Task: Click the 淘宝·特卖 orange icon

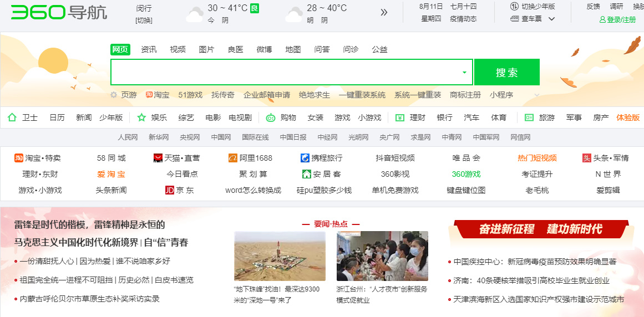Action: pos(18,158)
